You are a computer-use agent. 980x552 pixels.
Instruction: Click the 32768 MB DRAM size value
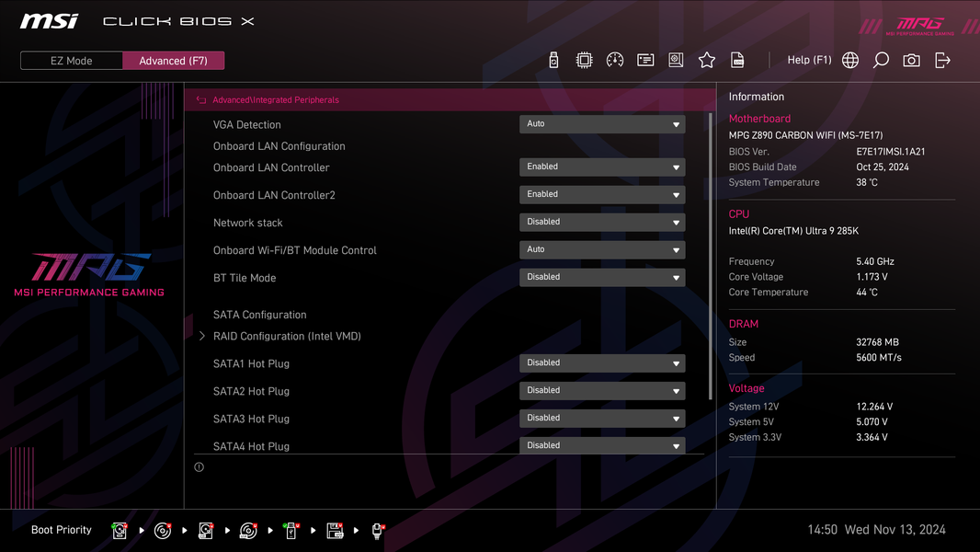878,342
